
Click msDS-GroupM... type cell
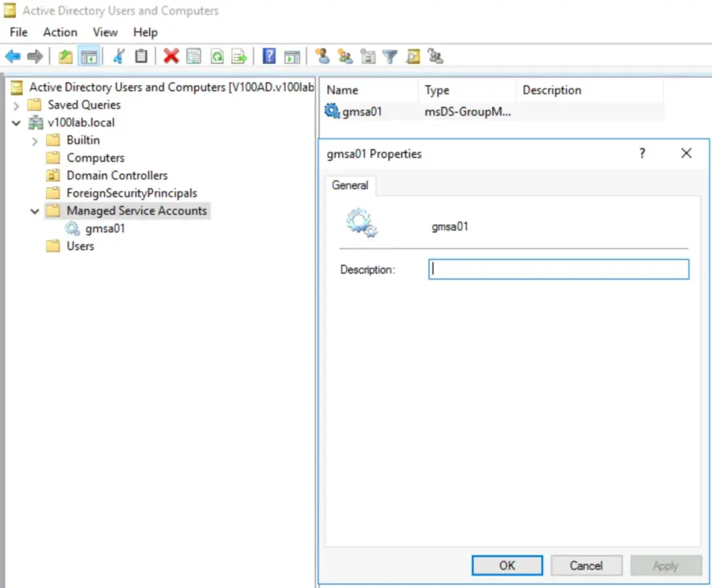click(x=467, y=111)
